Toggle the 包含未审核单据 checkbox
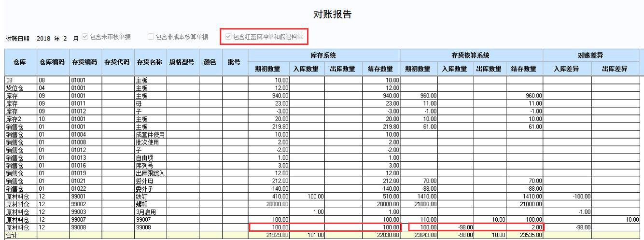The image size is (644, 240). click(85, 37)
